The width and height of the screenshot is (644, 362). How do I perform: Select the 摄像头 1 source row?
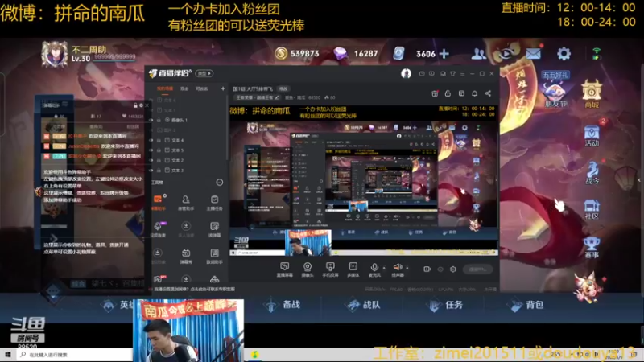pyautogui.click(x=187, y=120)
